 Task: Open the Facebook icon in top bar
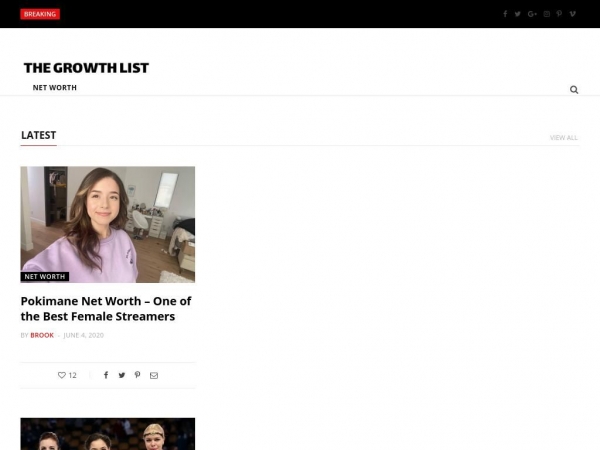coord(505,14)
